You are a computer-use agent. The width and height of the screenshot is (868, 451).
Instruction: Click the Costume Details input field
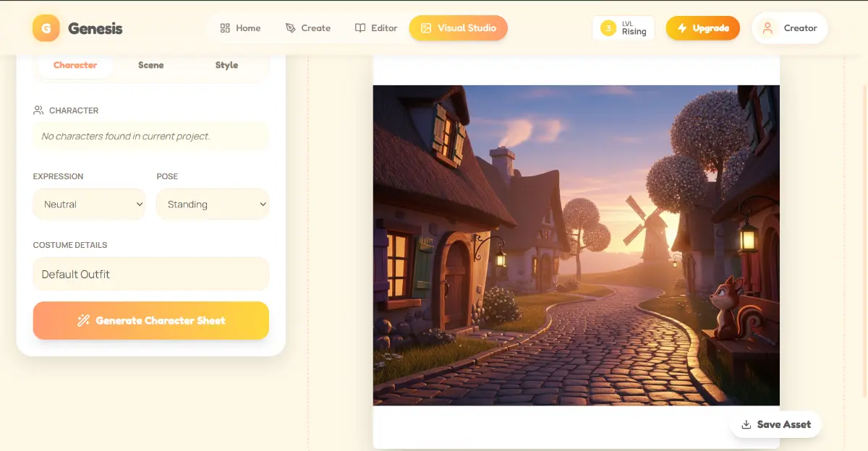pyautogui.click(x=150, y=275)
